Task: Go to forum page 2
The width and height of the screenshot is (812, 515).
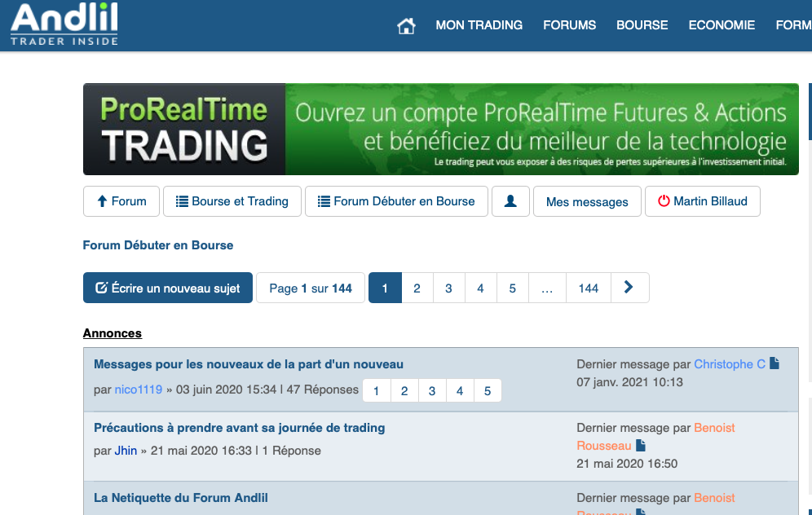Action: coord(417,288)
